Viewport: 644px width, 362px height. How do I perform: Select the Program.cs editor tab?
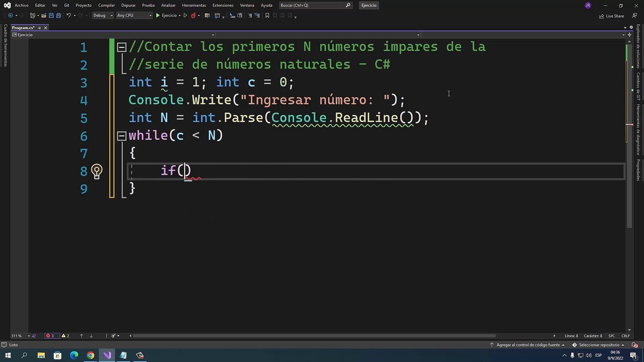23,28
